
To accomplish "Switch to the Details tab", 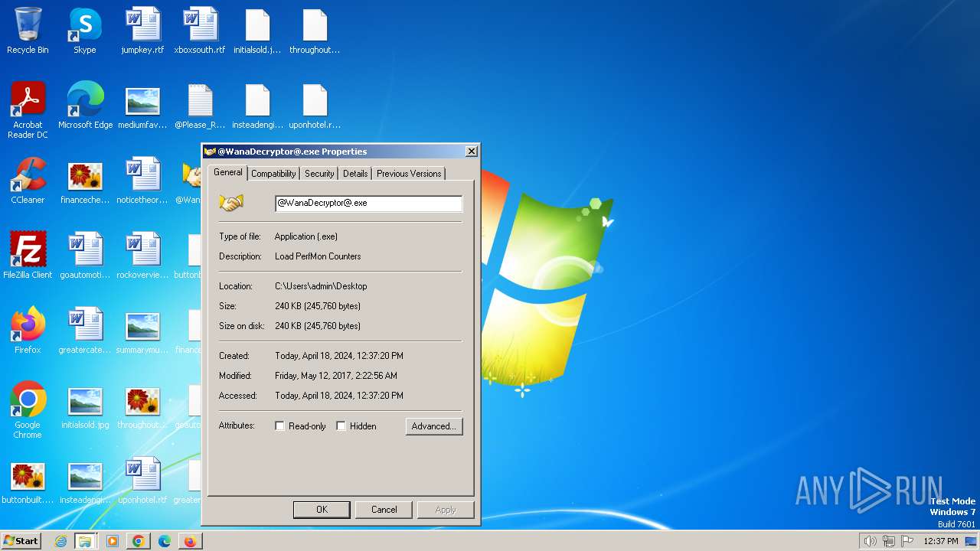I will (355, 174).
